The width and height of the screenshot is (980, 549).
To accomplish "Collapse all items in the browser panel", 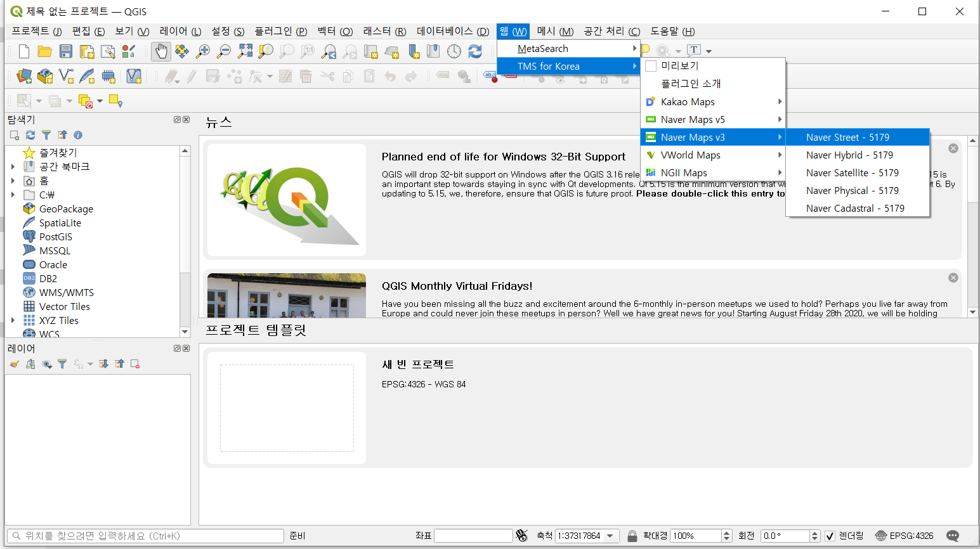I will click(x=62, y=135).
